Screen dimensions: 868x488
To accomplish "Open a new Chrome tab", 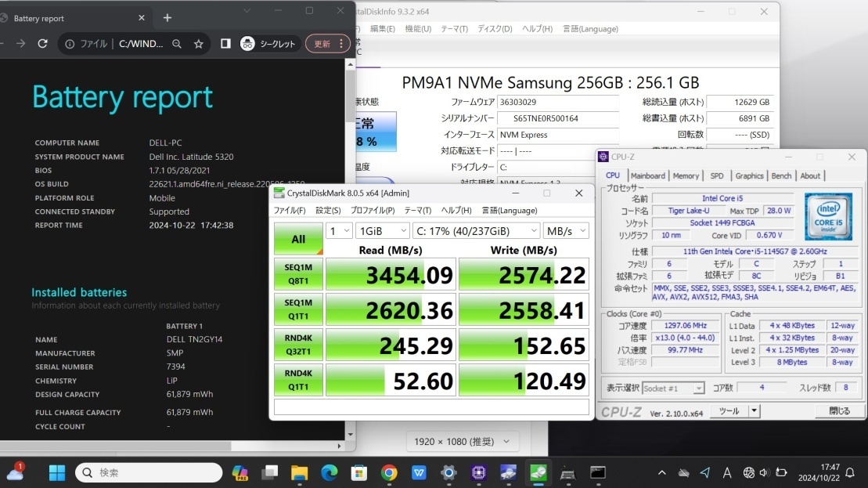I will (x=167, y=17).
